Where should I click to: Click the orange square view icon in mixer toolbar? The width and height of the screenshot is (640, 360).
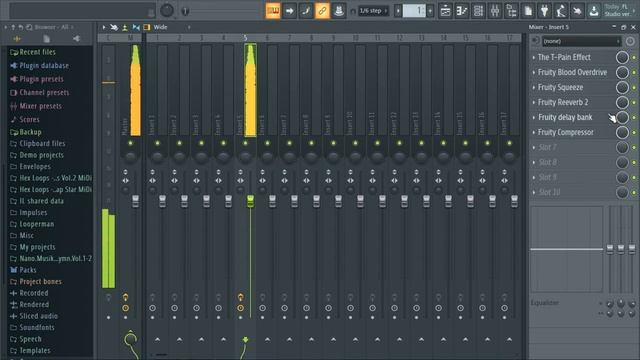click(x=147, y=27)
